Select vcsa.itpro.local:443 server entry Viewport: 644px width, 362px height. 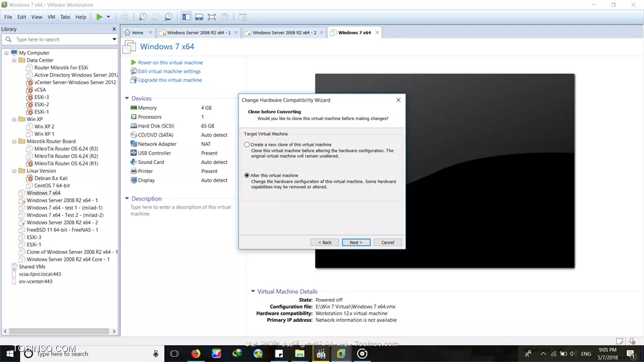[x=40, y=275]
